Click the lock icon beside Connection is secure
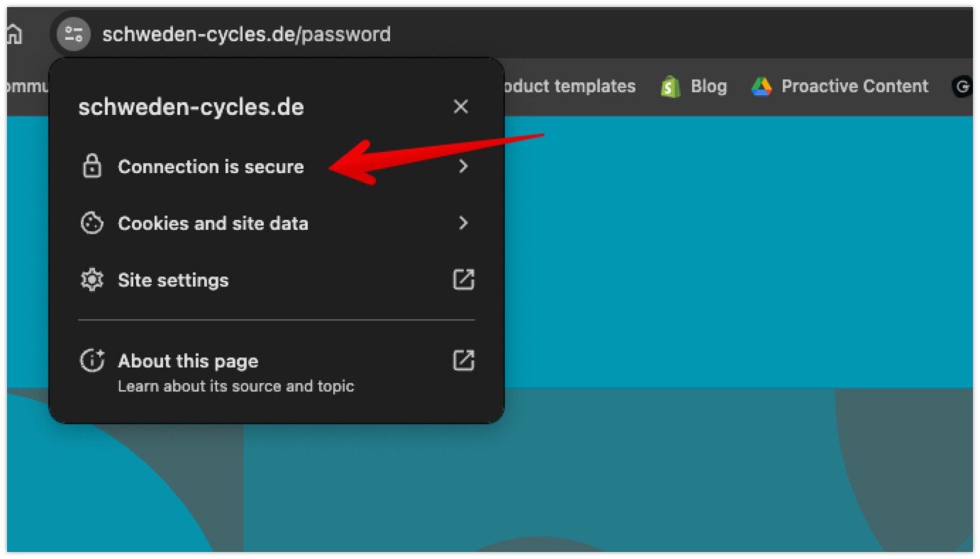This screenshot has height=559, width=980. 92,167
